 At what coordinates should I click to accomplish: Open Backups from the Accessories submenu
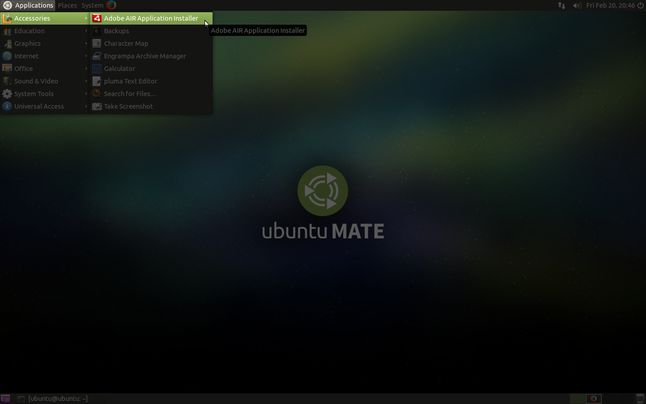pyautogui.click(x=151, y=31)
